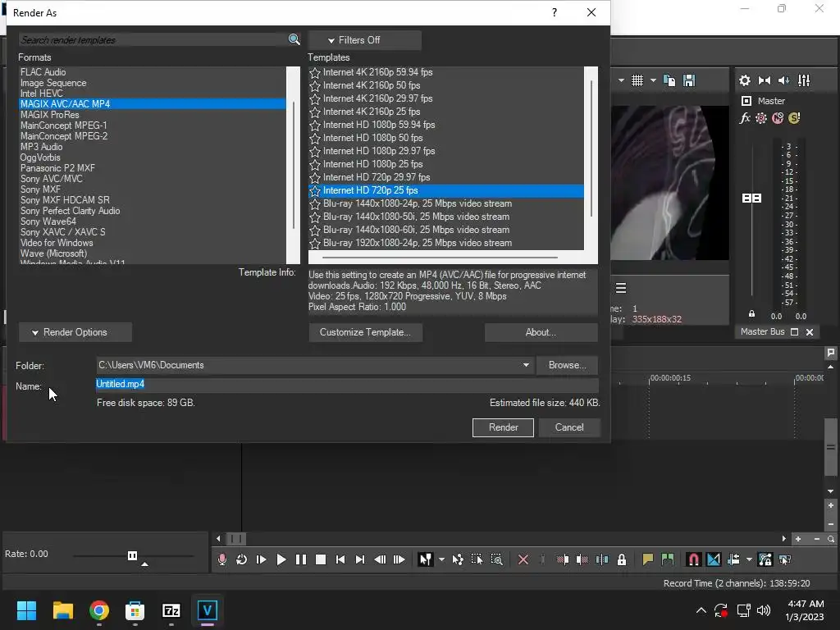Select the Envelope Edit tool
This screenshot has height=630, width=840.
pyautogui.click(x=458, y=559)
